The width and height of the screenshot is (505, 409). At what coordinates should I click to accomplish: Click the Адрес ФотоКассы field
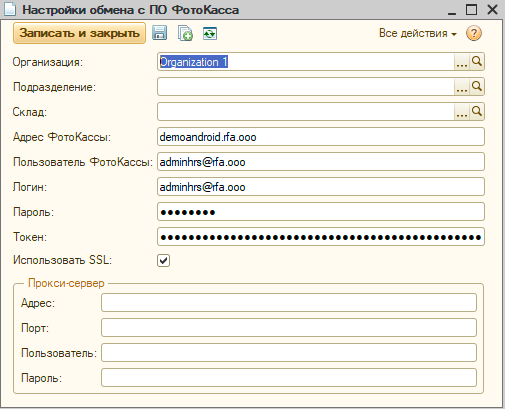point(321,137)
